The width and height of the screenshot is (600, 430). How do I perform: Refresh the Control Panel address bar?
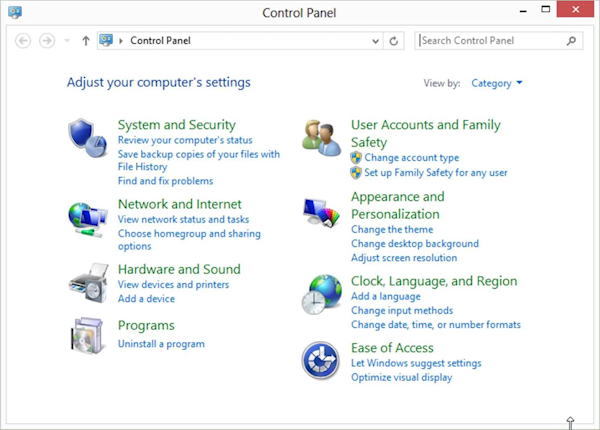click(x=394, y=41)
